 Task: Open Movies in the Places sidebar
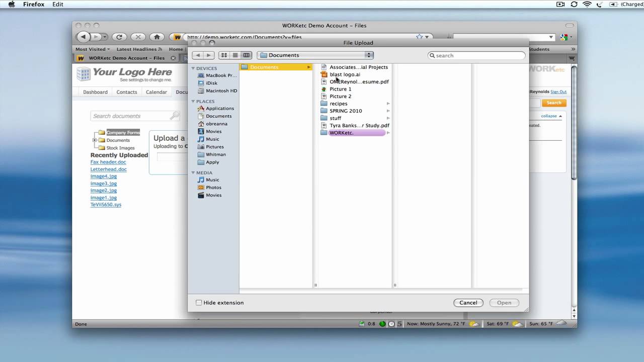(x=209, y=131)
